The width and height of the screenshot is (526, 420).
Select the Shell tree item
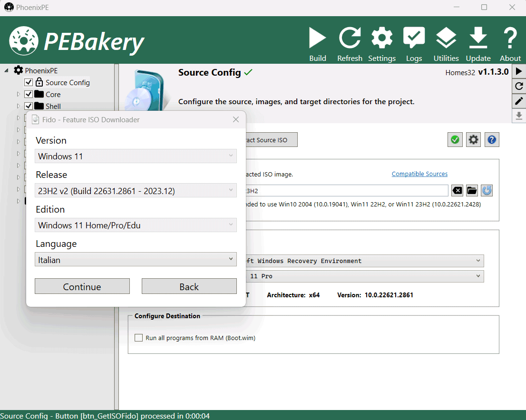pos(53,107)
